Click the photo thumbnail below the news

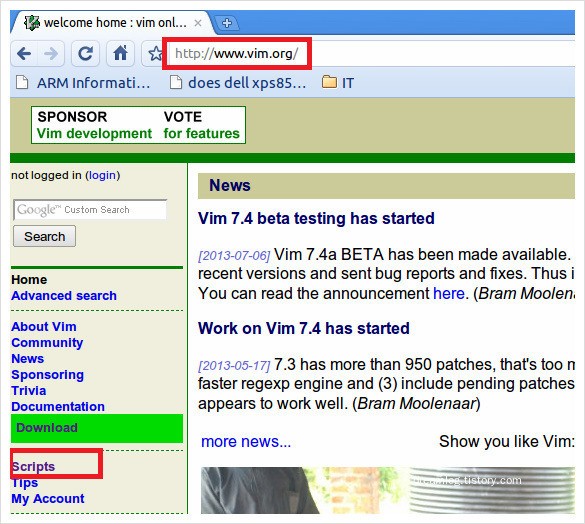(387, 490)
